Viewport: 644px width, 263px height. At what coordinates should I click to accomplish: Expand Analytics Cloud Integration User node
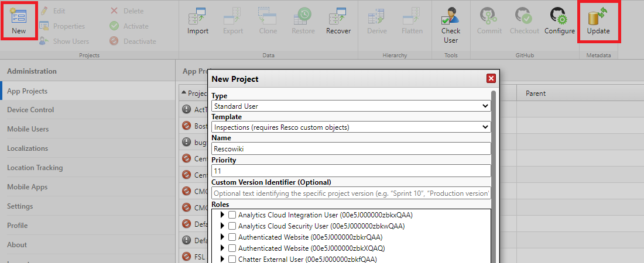pyautogui.click(x=222, y=214)
